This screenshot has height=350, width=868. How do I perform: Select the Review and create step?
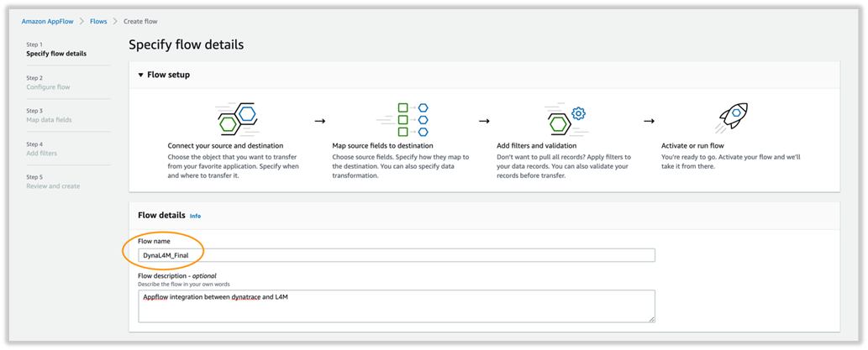point(53,186)
